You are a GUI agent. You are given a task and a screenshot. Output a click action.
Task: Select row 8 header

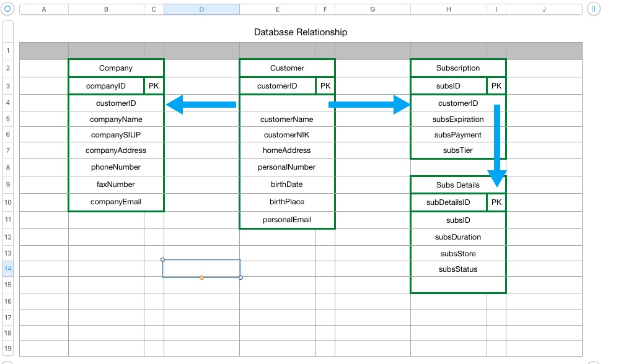[x=8, y=167]
